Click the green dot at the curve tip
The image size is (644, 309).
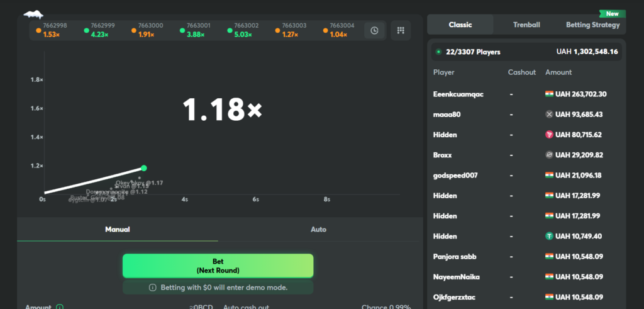click(144, 168)
